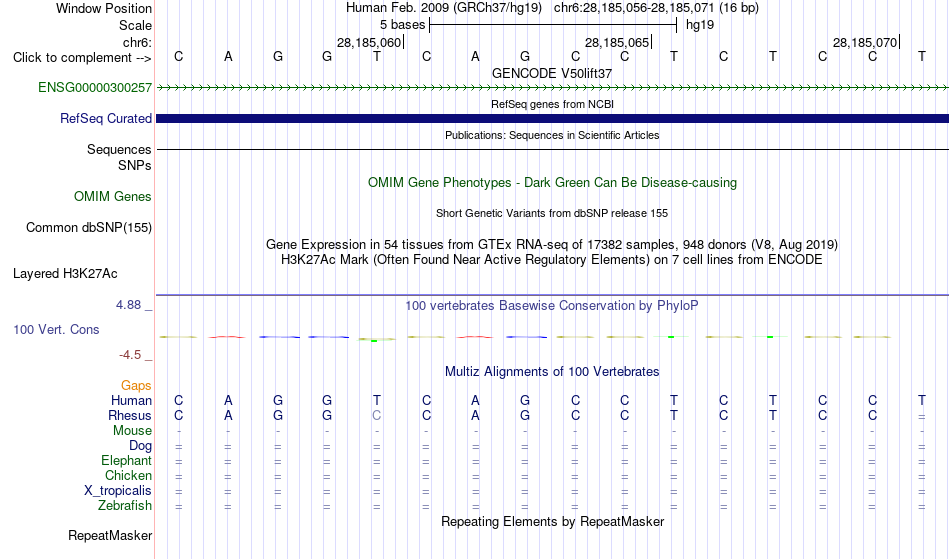This screenshot has height=559, width=950.
Task: Click the Common dbSNP(155) label
Action: click(x=88, y=227)
